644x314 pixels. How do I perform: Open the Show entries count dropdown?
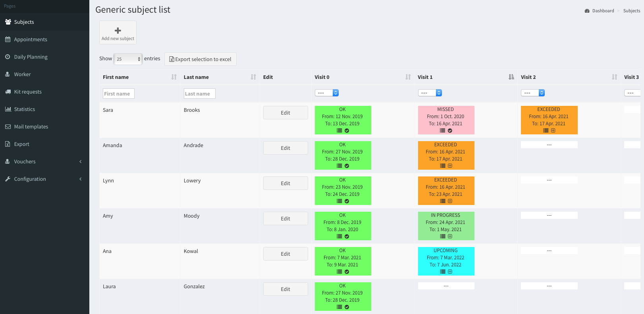[x=128, y=59]
